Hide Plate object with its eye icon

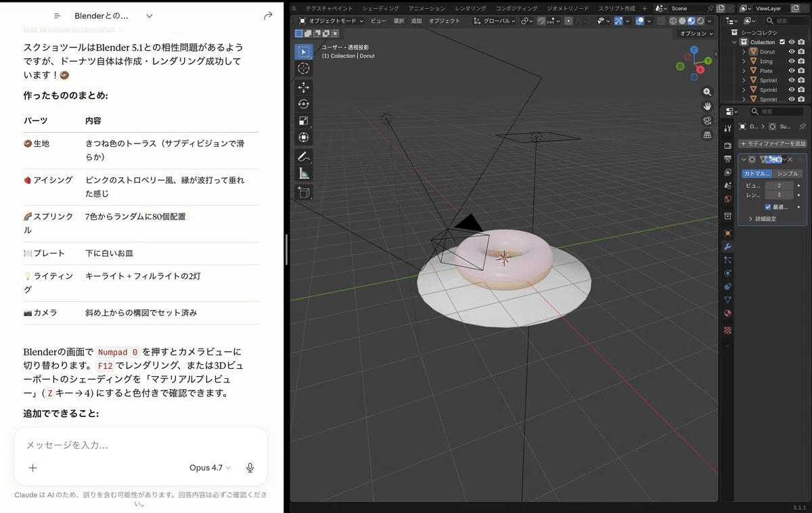point(792,70)
